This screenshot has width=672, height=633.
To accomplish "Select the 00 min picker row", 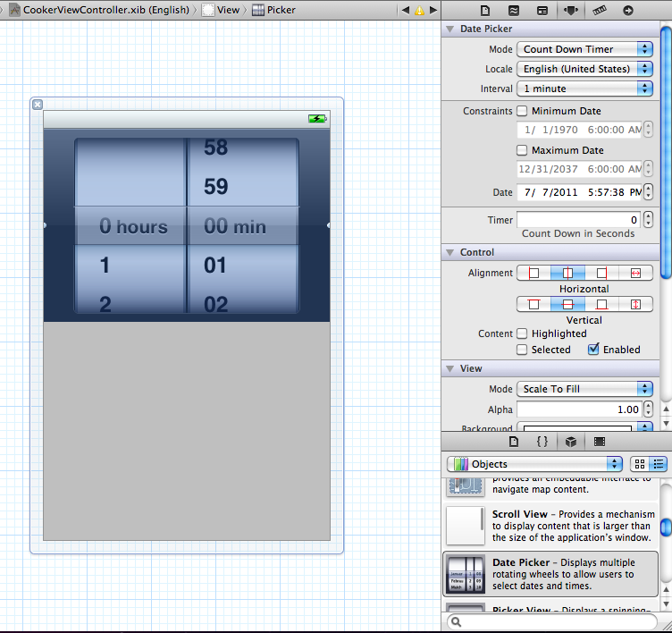I will click(243, 226).
